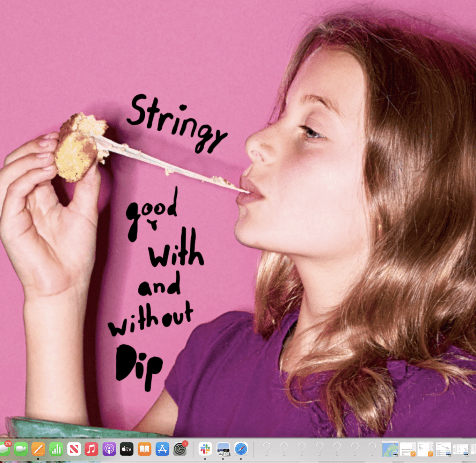Click the Preview app icon
The width and height of the screenshot is (476, 463).
coord(223,449)
